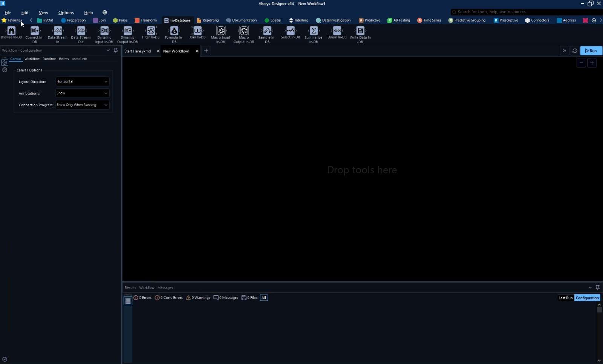Close the New Workflow1 tab
The width and height of the screenshot is (603, 364).
click(197, 51)
